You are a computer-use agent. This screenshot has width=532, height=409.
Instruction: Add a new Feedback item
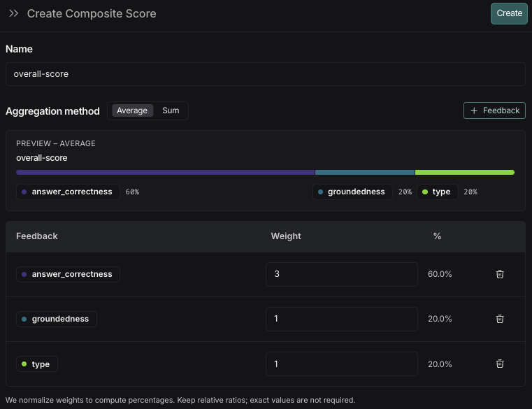click(494, 110)
